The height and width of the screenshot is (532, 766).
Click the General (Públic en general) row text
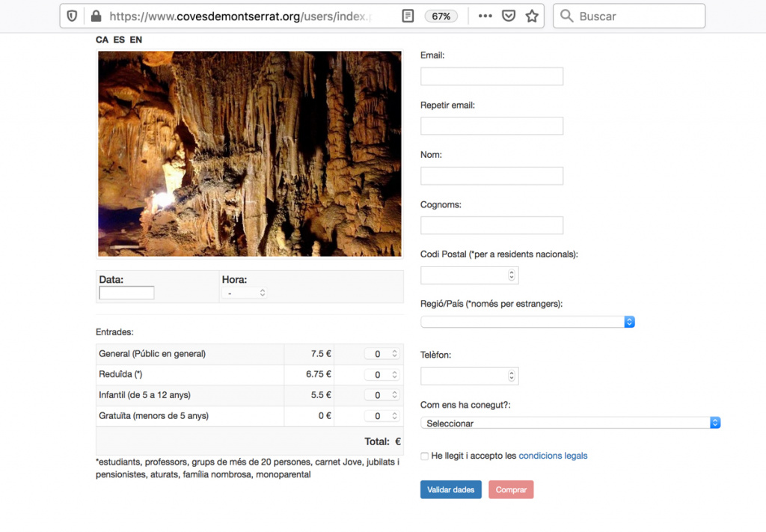pos(153,354)
